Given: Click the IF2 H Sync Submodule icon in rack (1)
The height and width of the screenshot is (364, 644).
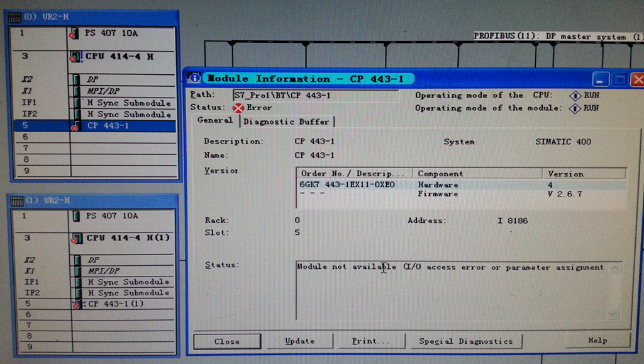Looking at the screenshot, I should tap(77, 293).
